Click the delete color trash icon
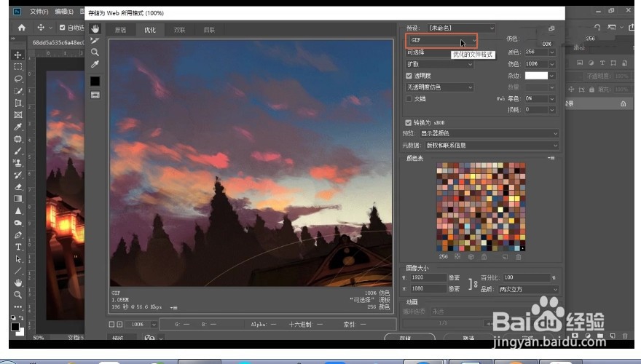Screen dimensions: 641x364 [519, 257]
